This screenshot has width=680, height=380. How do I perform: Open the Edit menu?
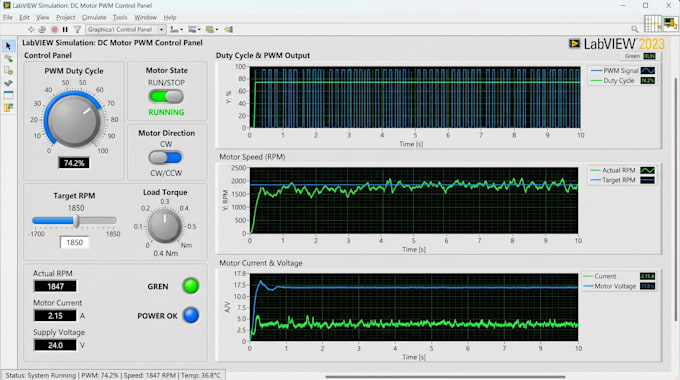click(24, 17)
